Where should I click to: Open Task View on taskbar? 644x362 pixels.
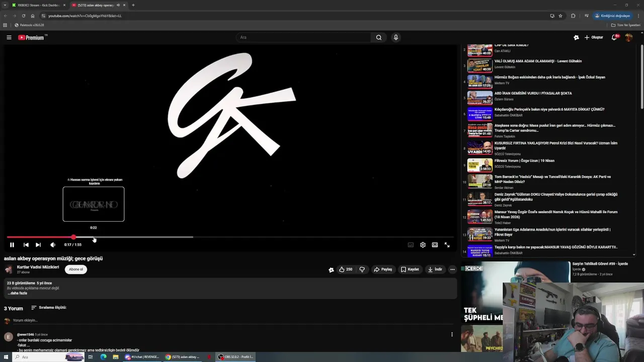point(91,357)
